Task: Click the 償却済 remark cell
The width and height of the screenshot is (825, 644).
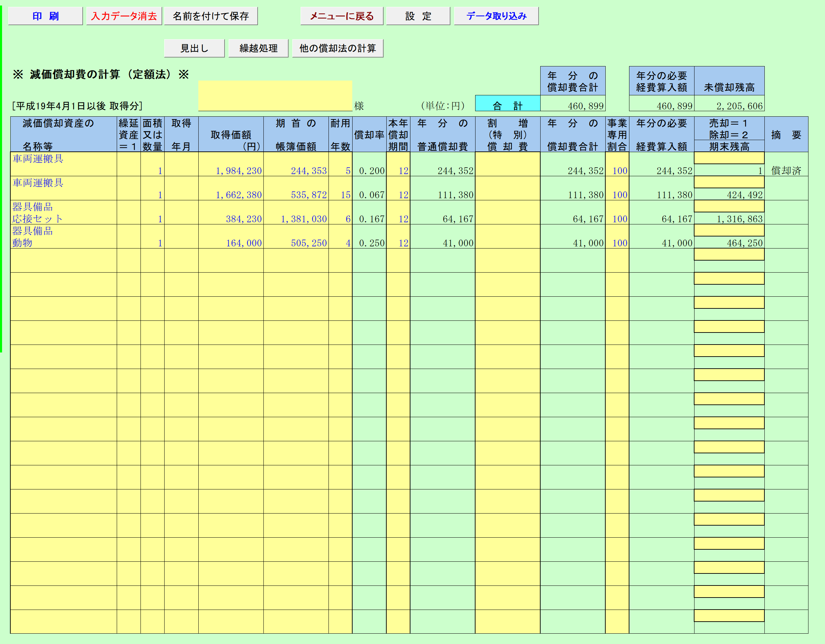Action: (x=786, y=170)
